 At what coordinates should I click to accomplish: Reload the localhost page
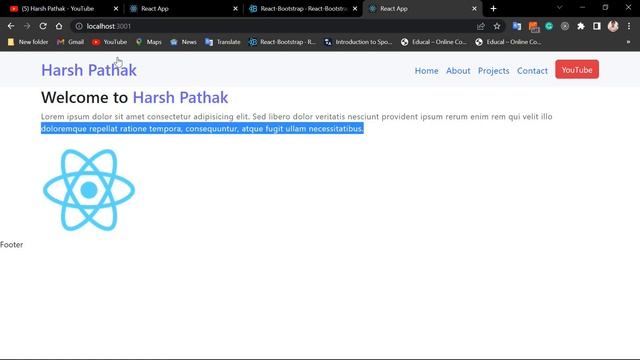coord(43,26)
